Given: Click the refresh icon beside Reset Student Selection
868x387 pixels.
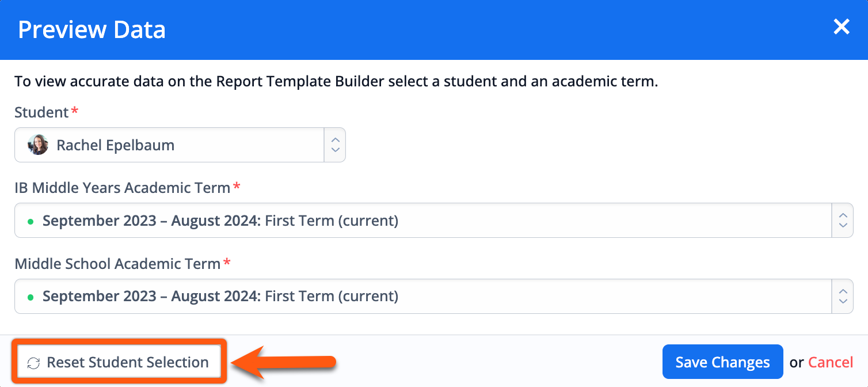Looking at the screenshot, I should tap(34, 363).
